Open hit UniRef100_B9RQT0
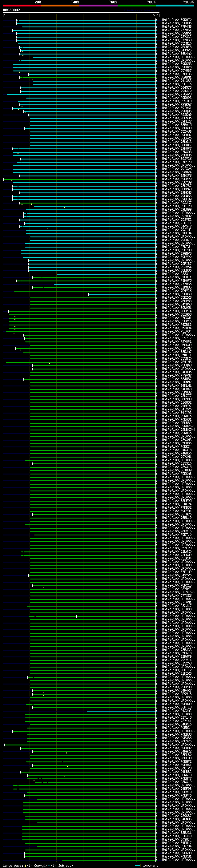Image resolution: width=197 pixels, height=868 pixels. click(x=176, y=20)
